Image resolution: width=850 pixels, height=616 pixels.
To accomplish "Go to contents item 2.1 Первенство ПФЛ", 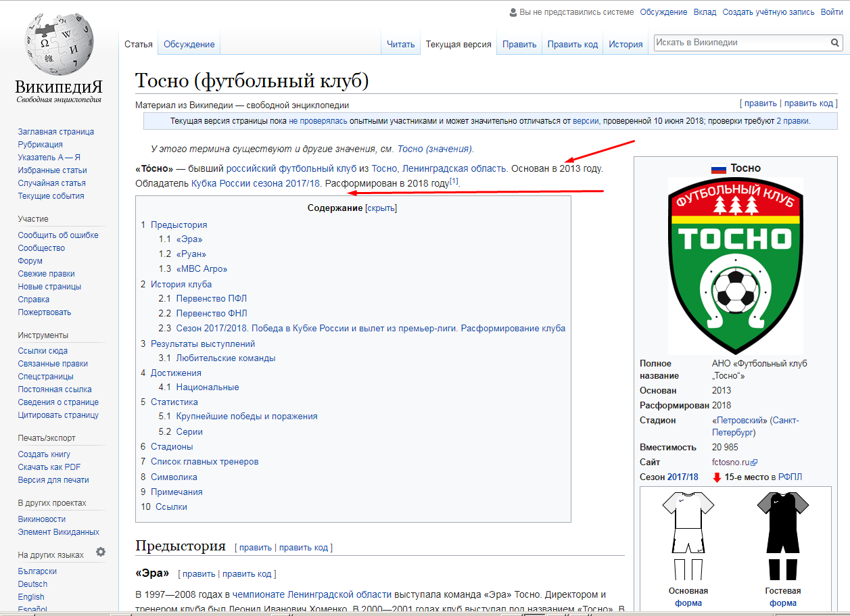I will click(x=203, y=299).
